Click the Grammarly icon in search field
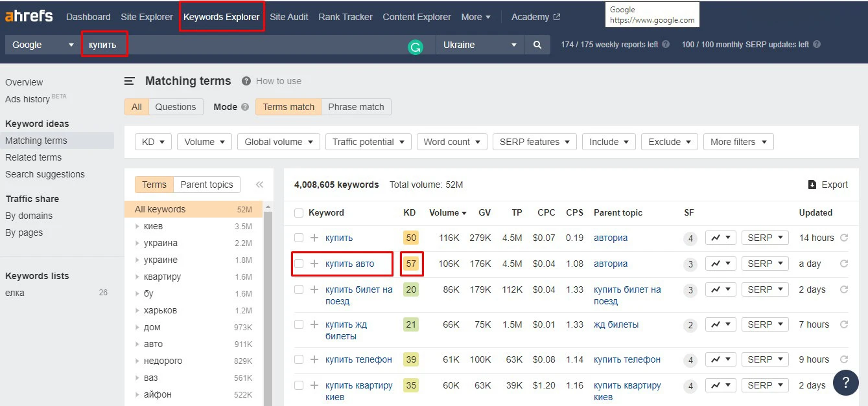Image resolution: width=868 pixels, height=406 pixels. [415, 47]
